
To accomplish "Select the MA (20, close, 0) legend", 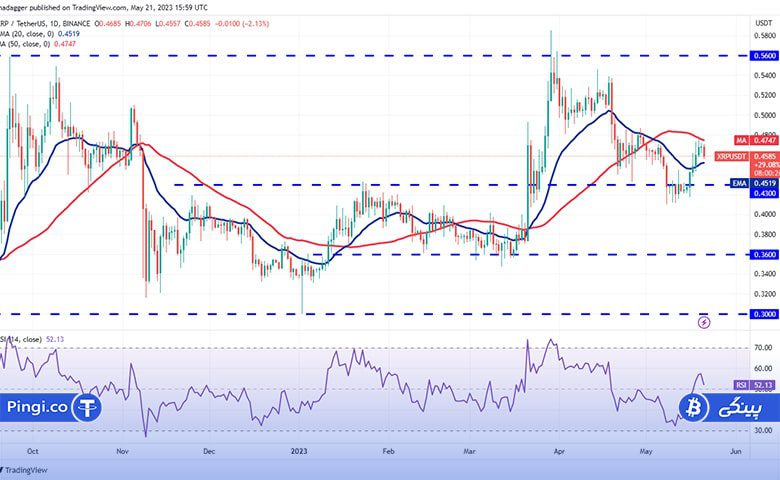I will click(x=40, y=34).
